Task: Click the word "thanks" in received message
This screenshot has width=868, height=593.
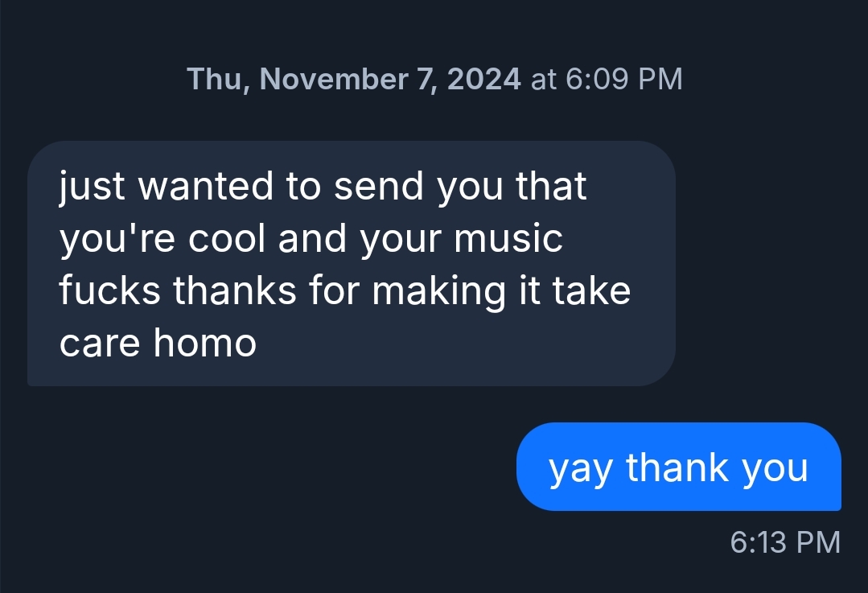Action: [x=235, y=291]
